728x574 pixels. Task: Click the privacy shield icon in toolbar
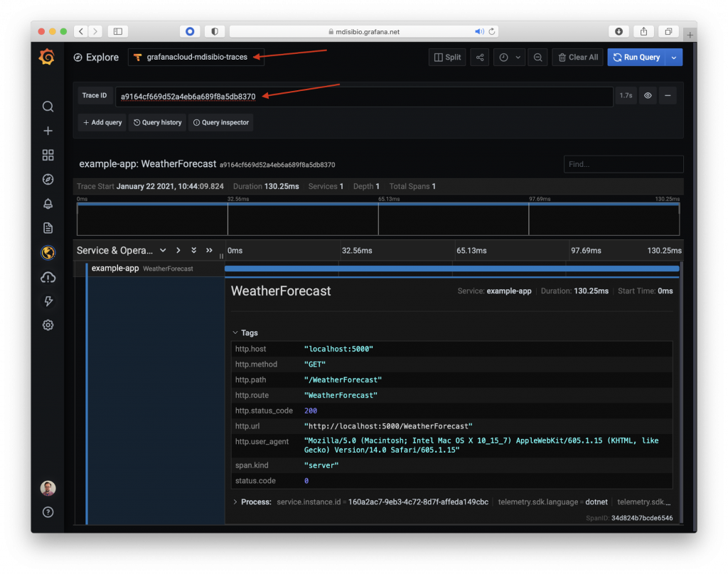(x=215, y=31)
